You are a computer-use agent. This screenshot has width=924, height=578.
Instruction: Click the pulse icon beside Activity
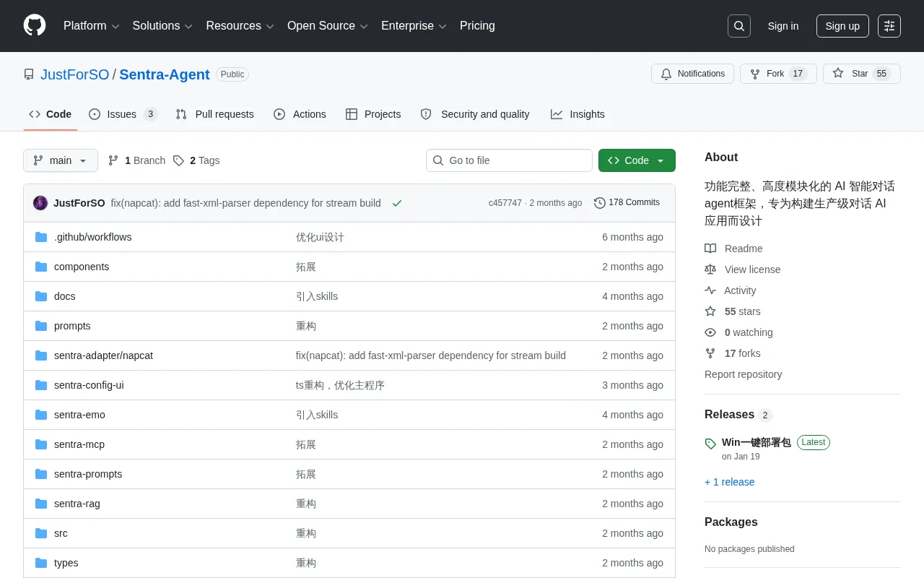coord(710,290)
